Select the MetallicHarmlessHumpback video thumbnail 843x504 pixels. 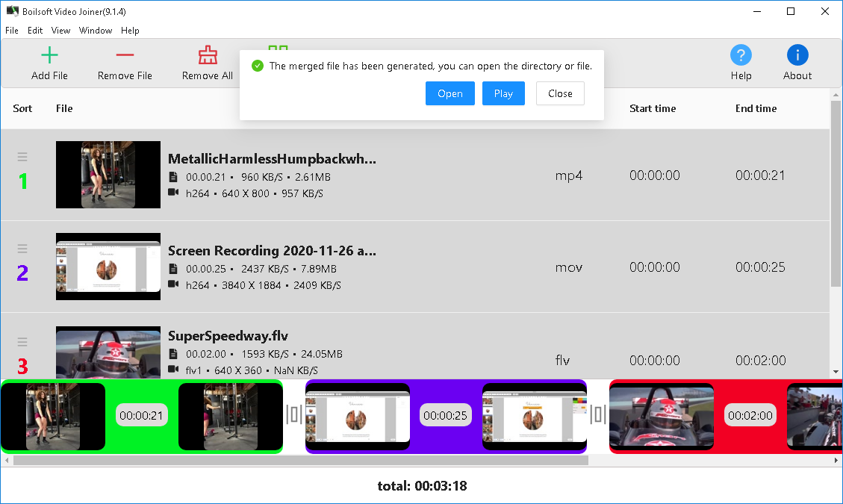pos(108,175)
